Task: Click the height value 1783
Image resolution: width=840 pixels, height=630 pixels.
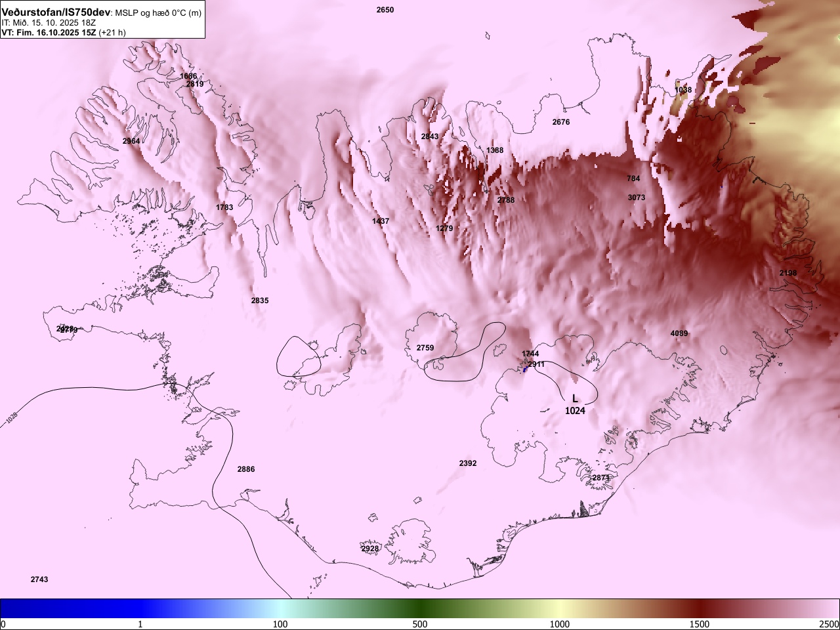Action: point(224,207)
